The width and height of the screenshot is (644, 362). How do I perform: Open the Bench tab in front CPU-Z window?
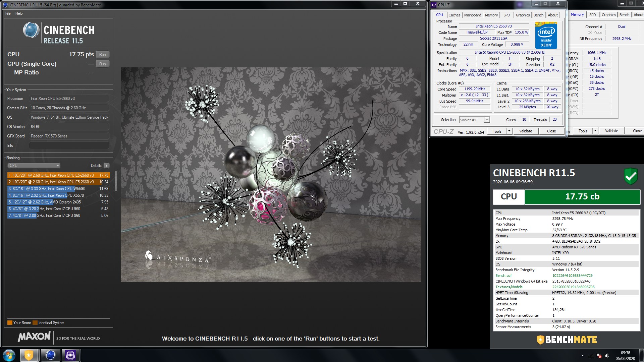538,15
